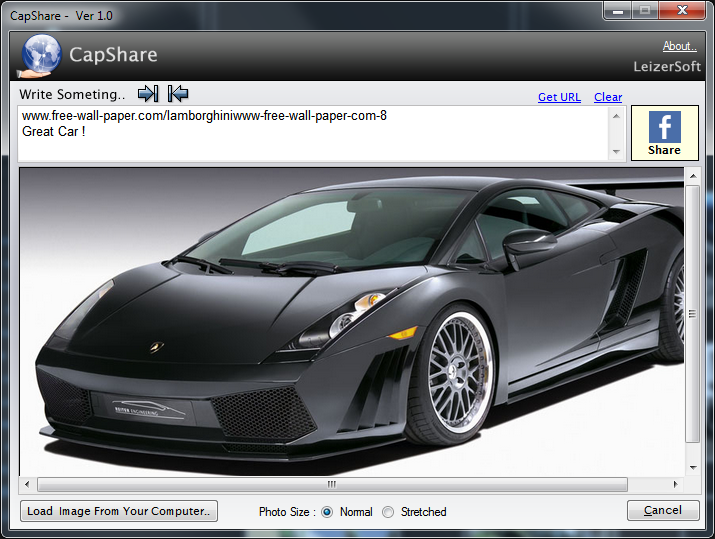Viewport: 715px width, 539px height.
Task: Click the horizontal image scrollbar thumb
Action: pyautogui.click(x=332, y=484)
